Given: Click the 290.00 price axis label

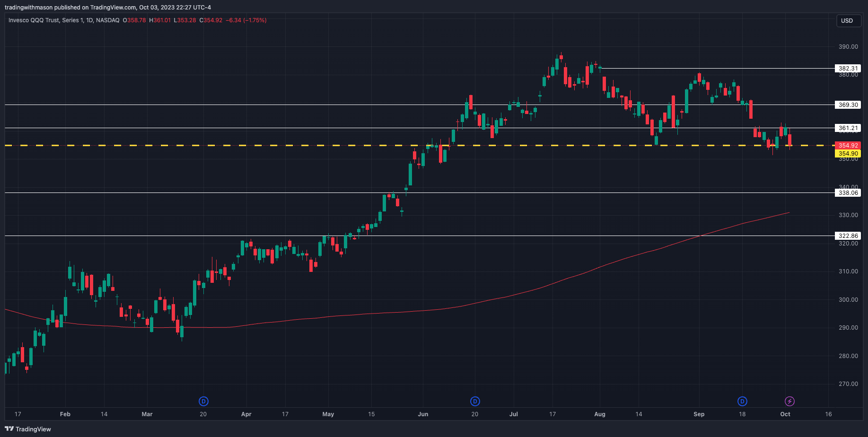Looking at the screenshot, I should coord(848,328).
